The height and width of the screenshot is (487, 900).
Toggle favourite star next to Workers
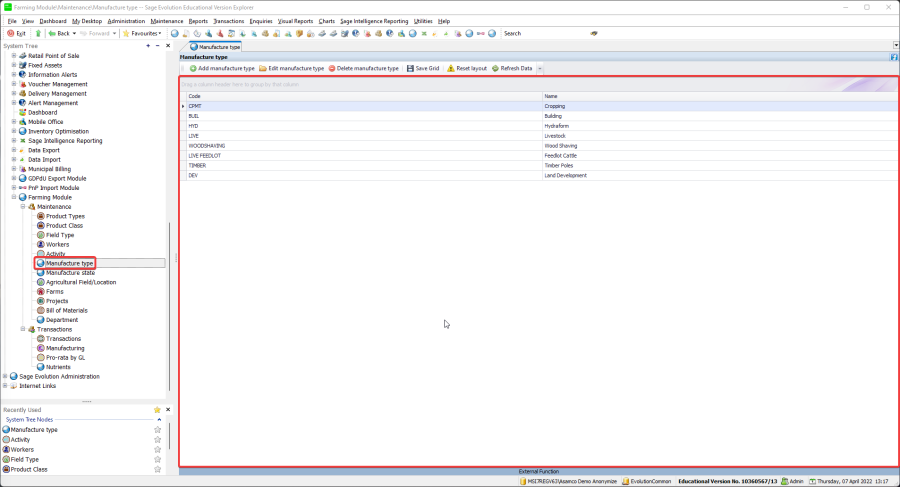click(157, 449)
